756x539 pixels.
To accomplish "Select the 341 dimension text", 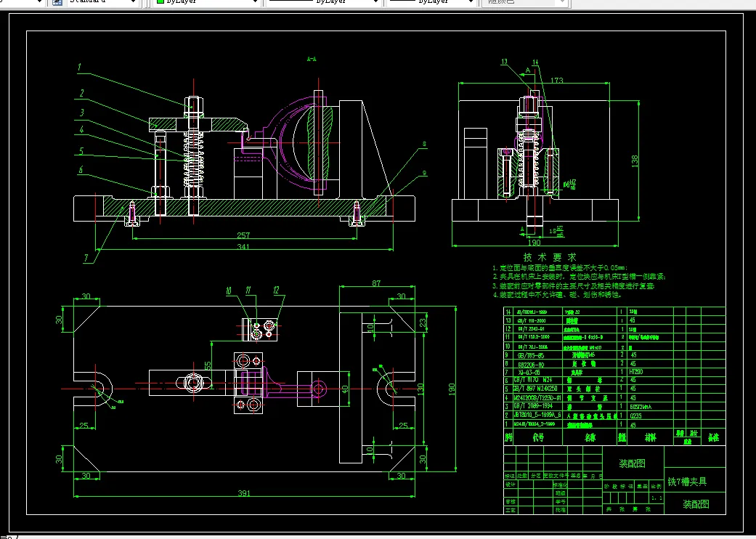I will (243, 246).
